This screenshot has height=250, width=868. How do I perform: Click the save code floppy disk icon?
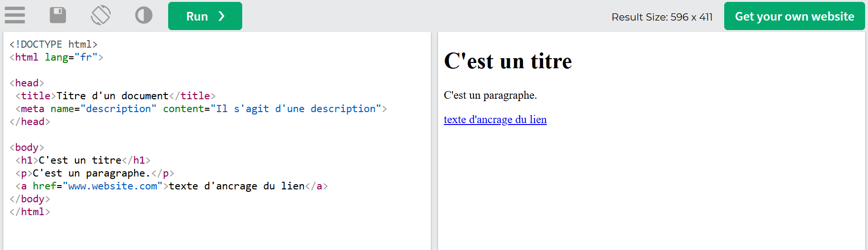(x=58, y=15)
